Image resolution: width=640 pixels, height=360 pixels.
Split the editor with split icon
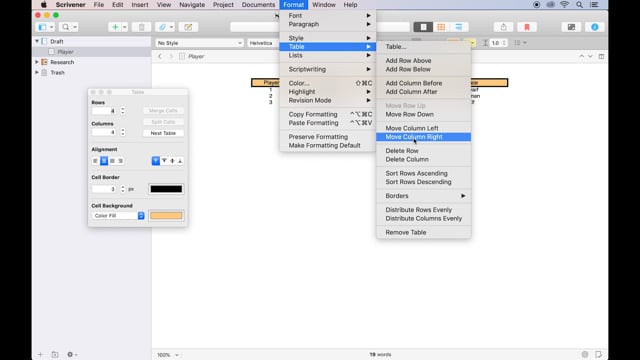pyautogui.click(x=601, y=56)
